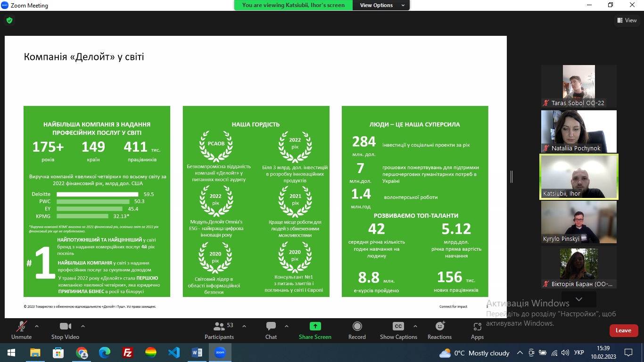Unmute the microphone
644x362 pixels.
[x=21, y=330]
